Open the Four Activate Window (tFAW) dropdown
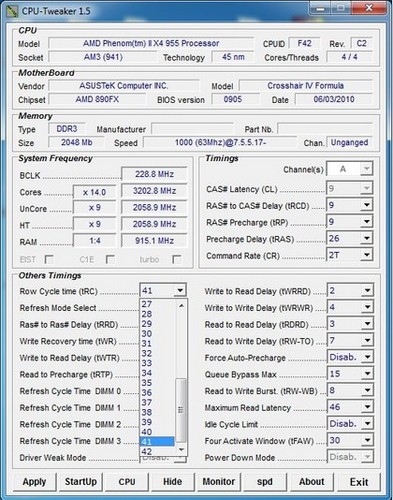 [x=367, y=440]
